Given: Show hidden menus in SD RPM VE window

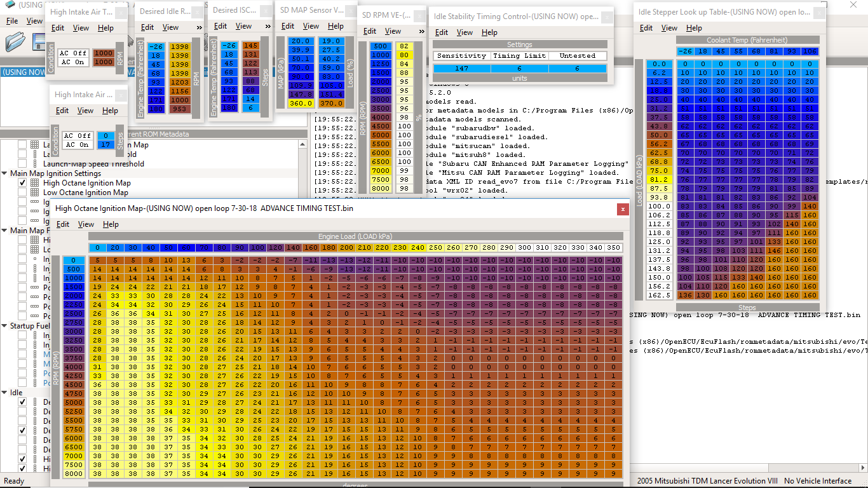Looking at the screenshot, I should click(421, 31).
